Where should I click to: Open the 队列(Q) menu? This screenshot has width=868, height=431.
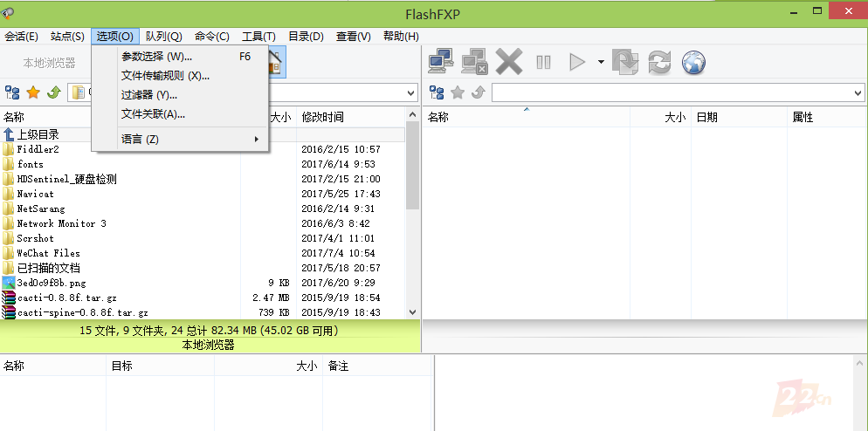164,37
